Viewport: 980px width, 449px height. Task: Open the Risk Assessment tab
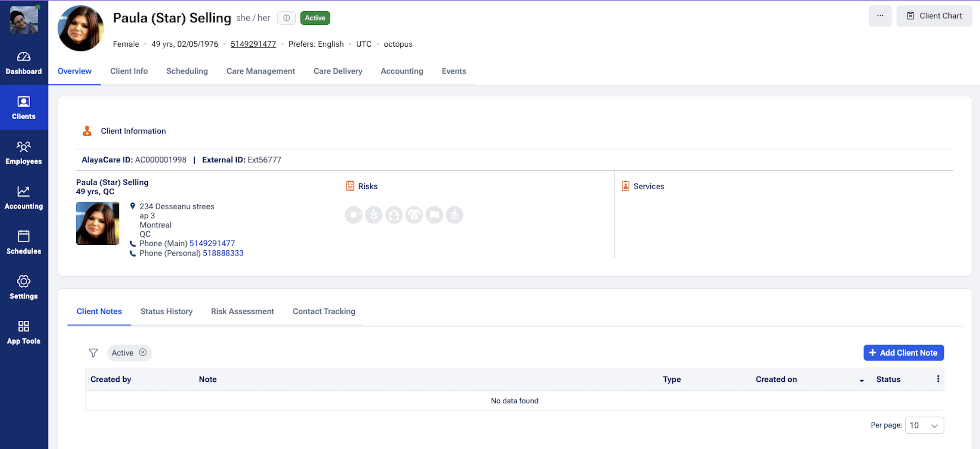(x=242, y=312)
